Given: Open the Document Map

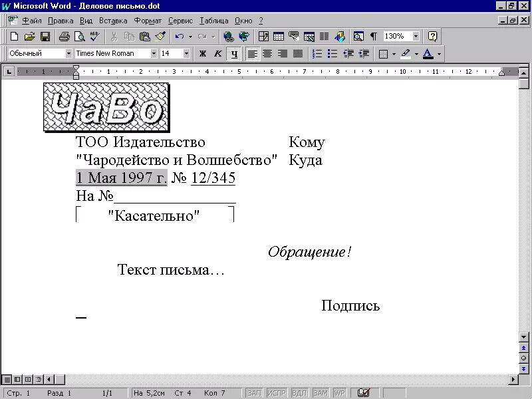Looking at the screenshot, I should [x=358, y=37].
